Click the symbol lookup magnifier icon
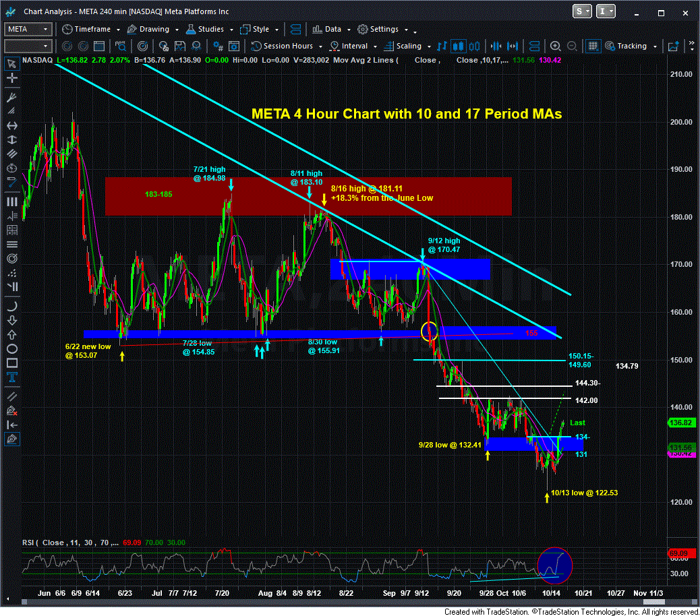The height and width of the screenshot is (616, 700). pyautogui.click(x=121, y=46)
